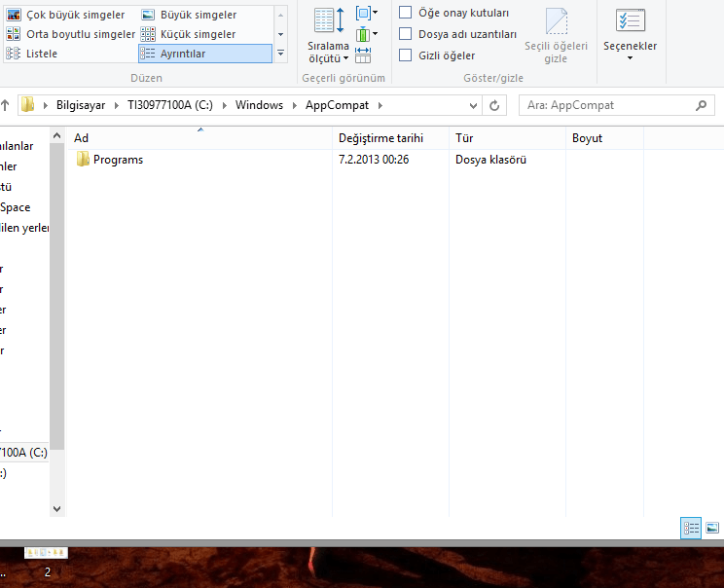
Task: Expand the arrow after Windows in breadcrumb
Action: click(x=290, y=105)
